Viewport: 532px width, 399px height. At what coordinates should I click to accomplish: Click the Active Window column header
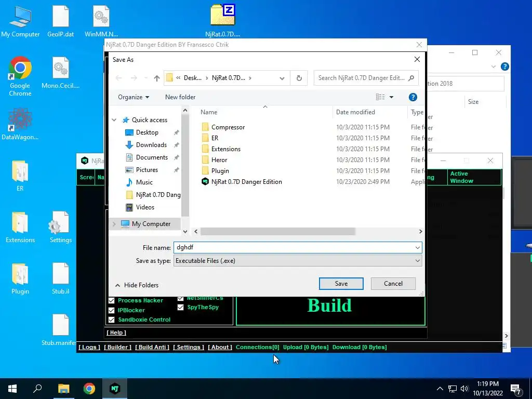tap(474, 178)
